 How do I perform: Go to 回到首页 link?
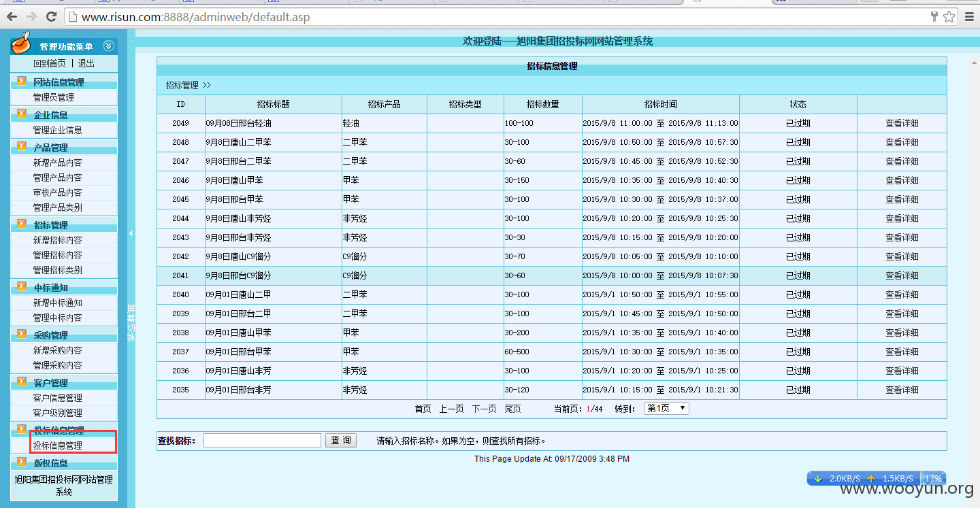click(50, 63)
